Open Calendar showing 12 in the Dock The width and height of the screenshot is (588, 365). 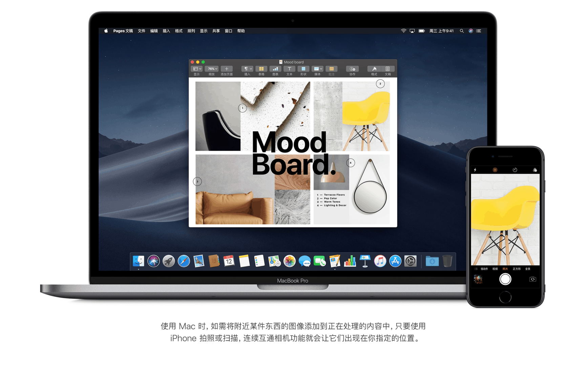229,261
